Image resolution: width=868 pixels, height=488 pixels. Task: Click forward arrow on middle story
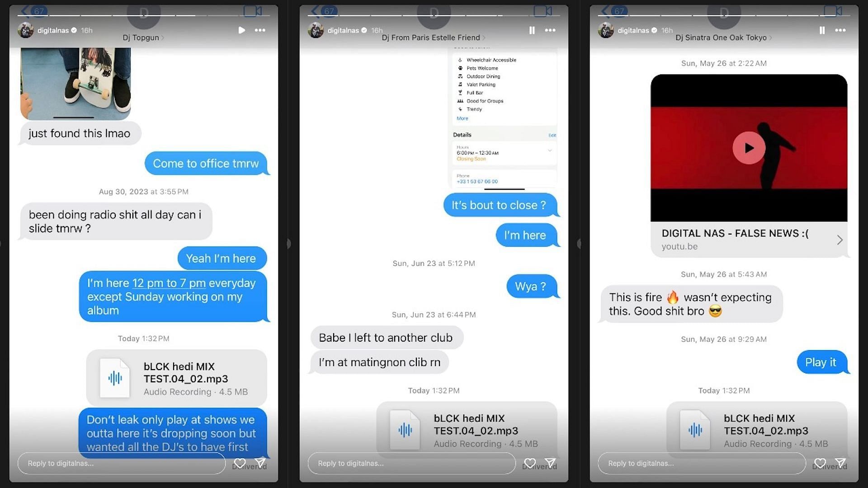(x=576, y=244)
